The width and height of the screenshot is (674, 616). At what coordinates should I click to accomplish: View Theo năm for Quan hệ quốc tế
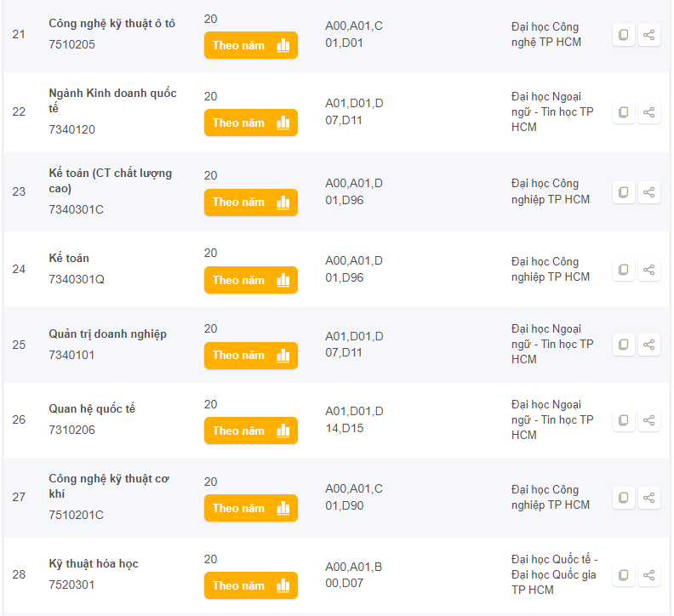coord(251,431)
